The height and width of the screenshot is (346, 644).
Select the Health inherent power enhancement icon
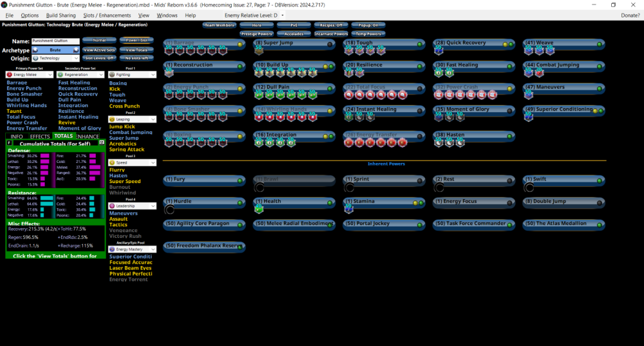point(259,208)
